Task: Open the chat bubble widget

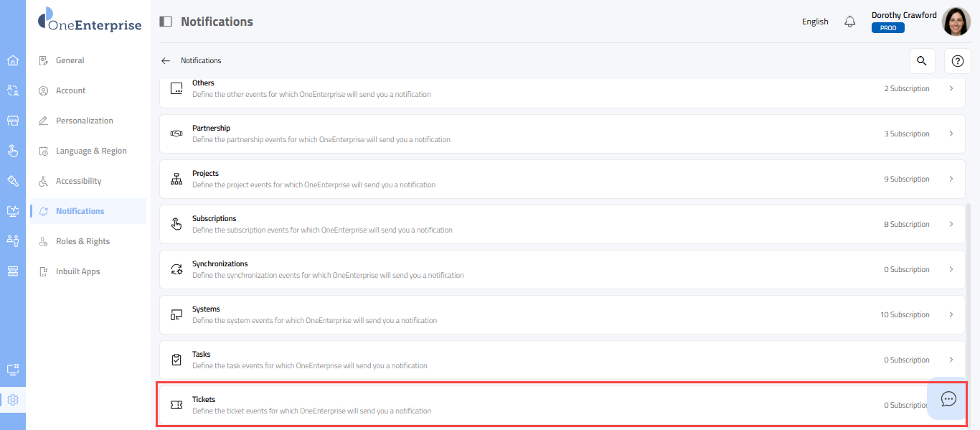Action: (x=948, y=399)
